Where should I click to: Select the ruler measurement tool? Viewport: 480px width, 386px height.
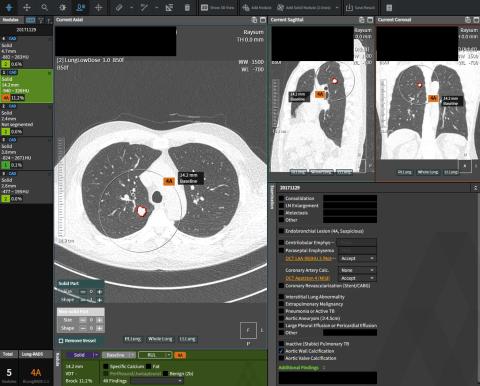click(x=119, y=7)
